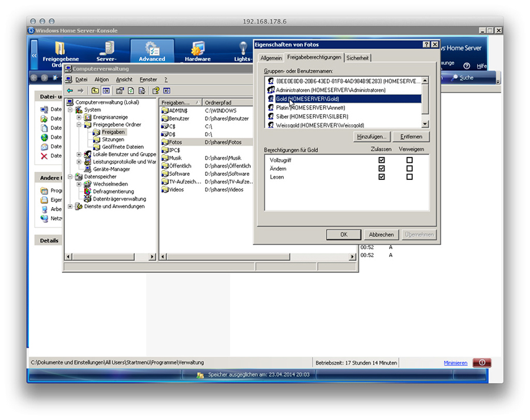Click the Entfernen button
The image size is (530, 420).
(x=411, y=136)
